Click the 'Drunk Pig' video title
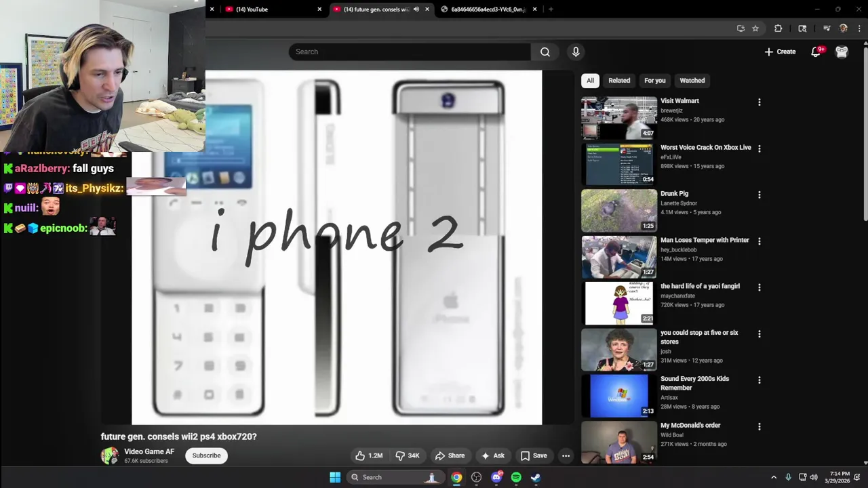 [x=674, y=194]
